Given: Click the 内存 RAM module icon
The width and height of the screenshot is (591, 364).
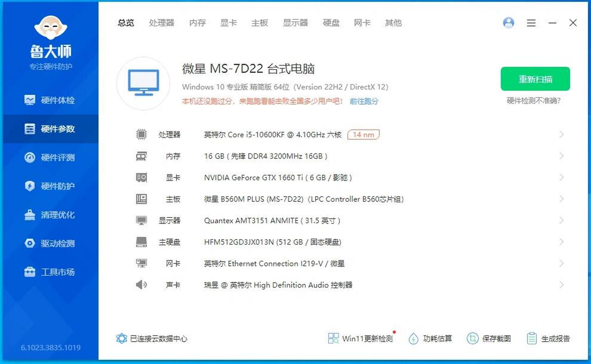Looking at the screenshot, I should click(141, 156).
